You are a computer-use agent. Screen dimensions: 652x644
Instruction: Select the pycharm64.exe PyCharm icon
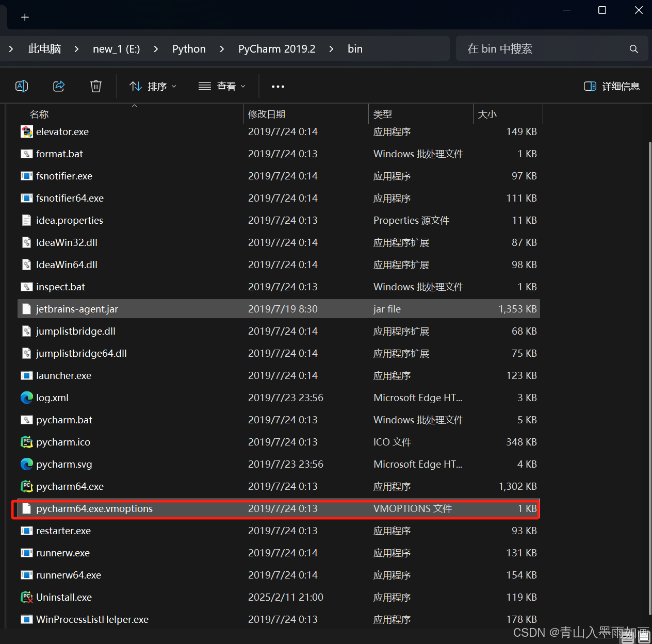point(27,486)
